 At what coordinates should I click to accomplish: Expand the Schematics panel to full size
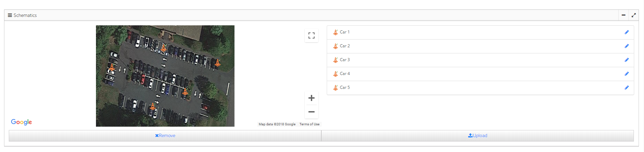(634, 15)
